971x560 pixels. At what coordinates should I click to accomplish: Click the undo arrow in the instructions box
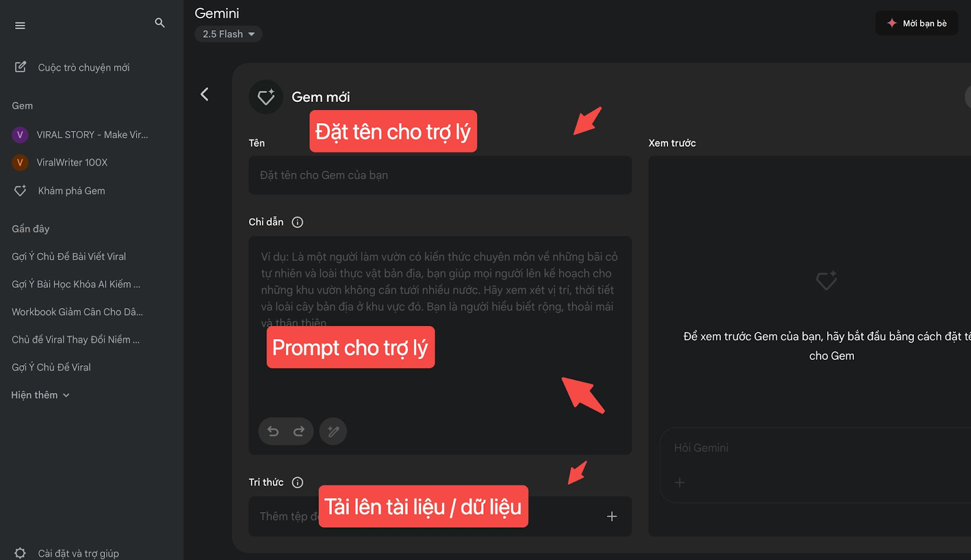[x=273, y=431]
